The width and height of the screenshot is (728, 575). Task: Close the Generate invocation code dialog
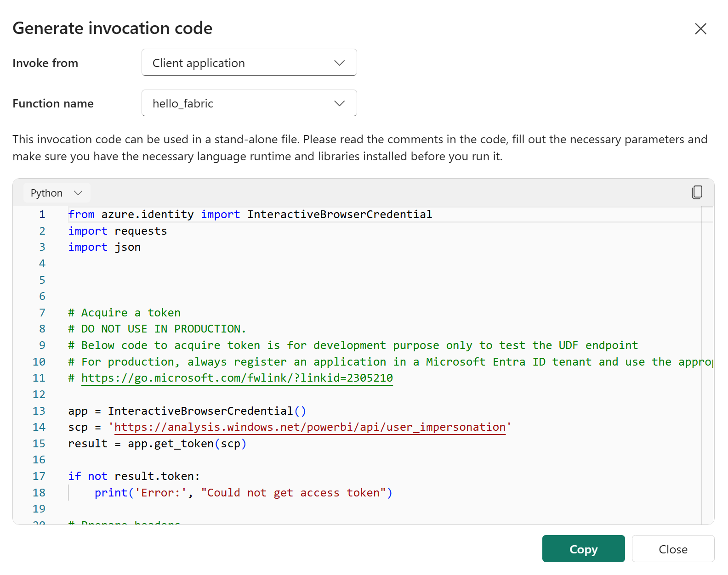(x=700, y=29)
